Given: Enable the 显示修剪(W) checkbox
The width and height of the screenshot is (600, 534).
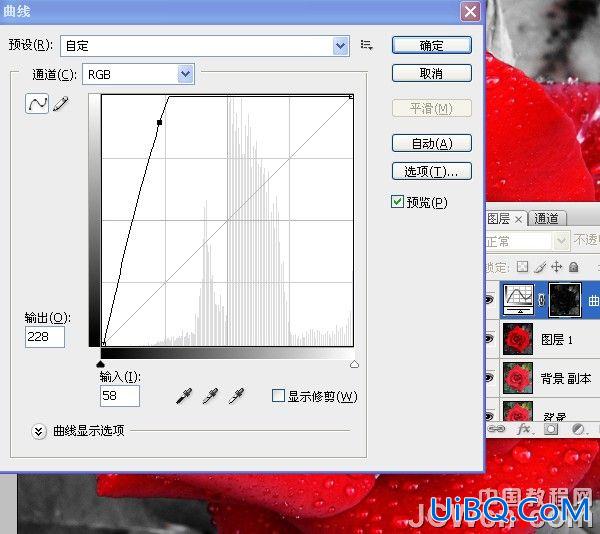Looking at the screenshot, I should pyautogui.click(x=278, y=396).
